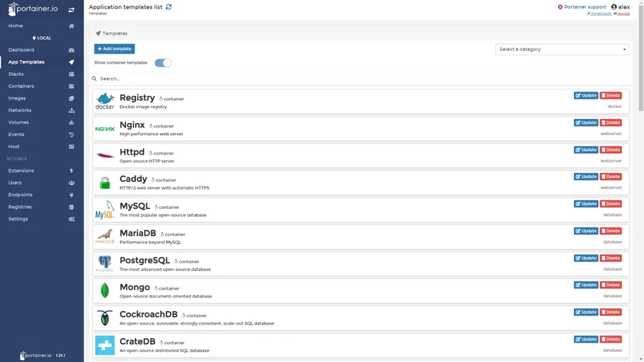Click the CockroachDB logo
Viewport: 644px width, 362px height.
pyautogui.click(x=104, y=318)
